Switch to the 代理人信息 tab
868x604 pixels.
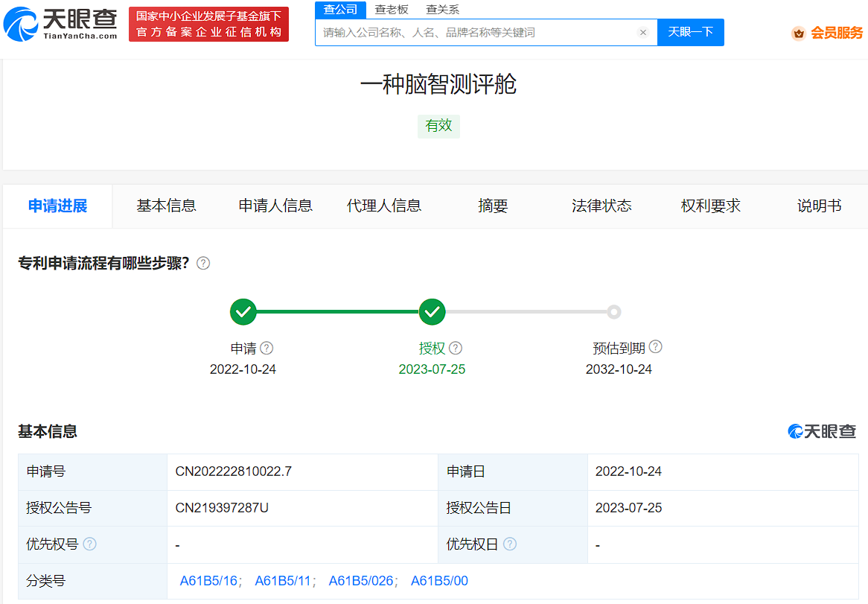383,206
